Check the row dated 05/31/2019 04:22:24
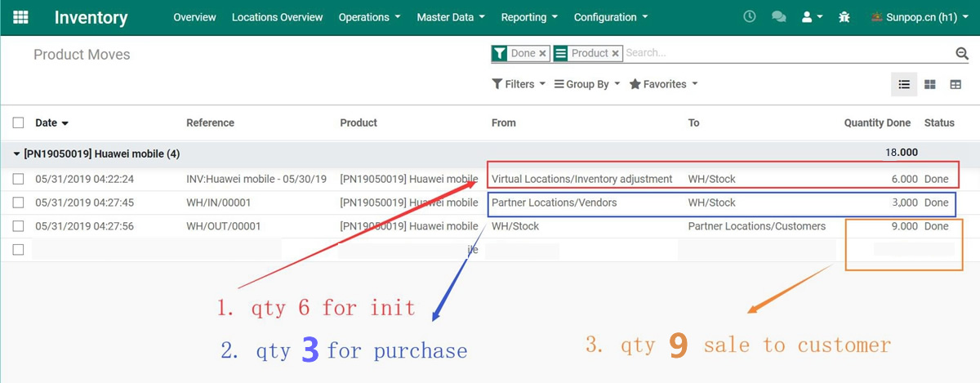The image size is (980, 383). pyautogui.click(x=18, y=179)
